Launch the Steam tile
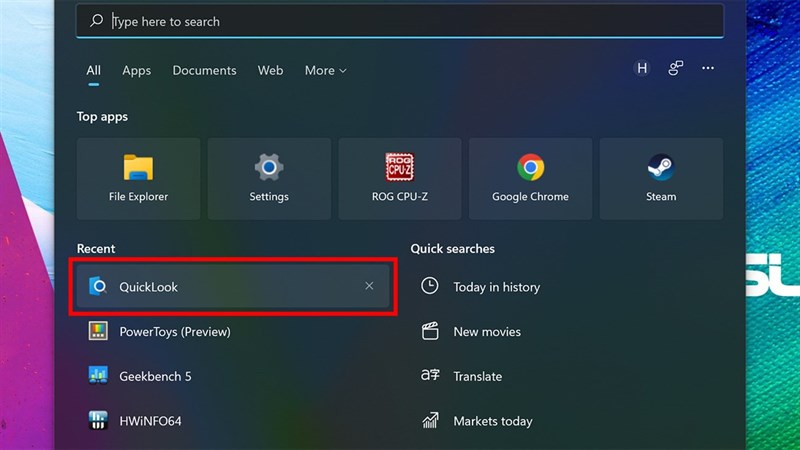 (661, 179)
